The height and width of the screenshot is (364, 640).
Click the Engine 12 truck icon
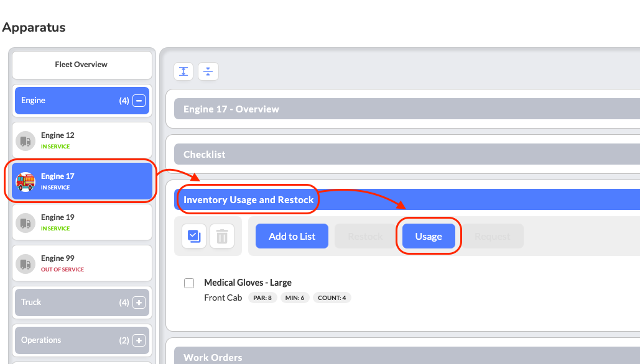(x=26, y=141)
